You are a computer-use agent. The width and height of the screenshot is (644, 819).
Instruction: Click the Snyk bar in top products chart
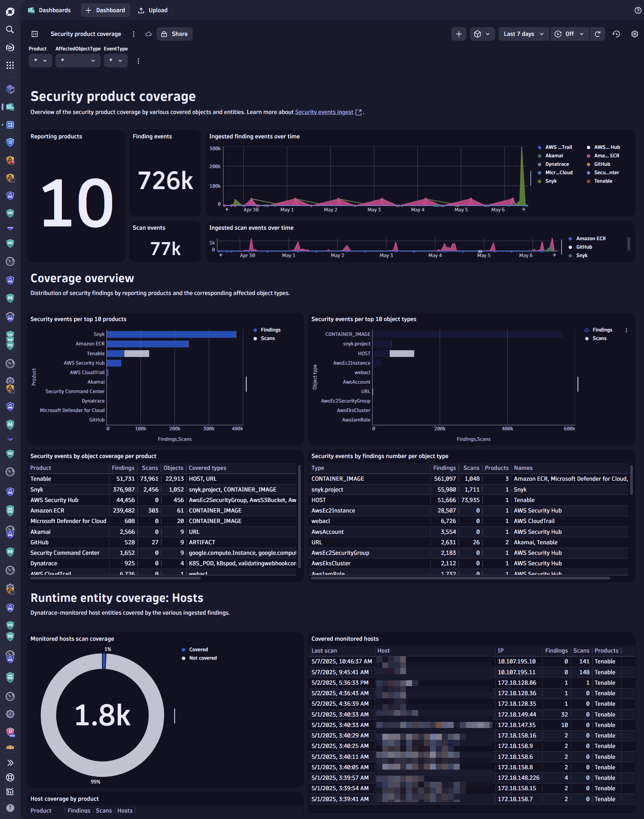171,334
